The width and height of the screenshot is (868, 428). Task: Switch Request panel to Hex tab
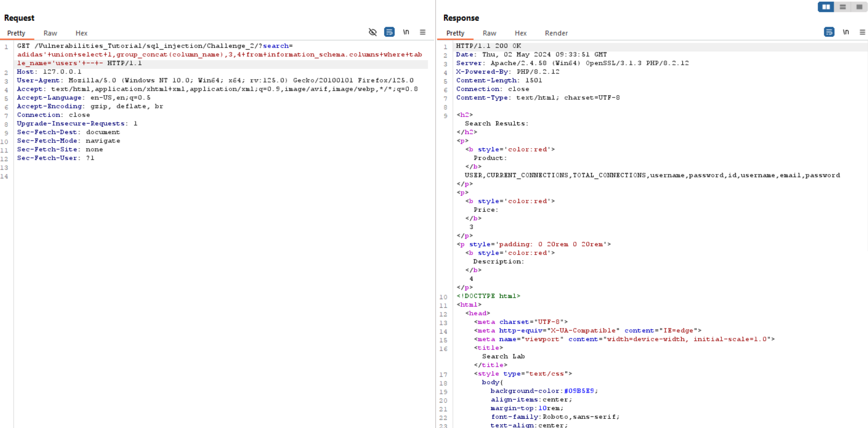81,33
